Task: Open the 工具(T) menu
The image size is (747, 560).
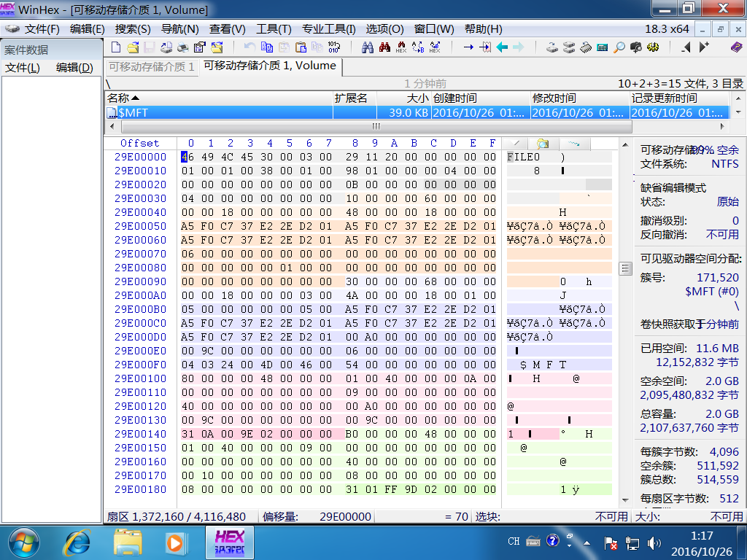Action: click(x=274, y=29)
